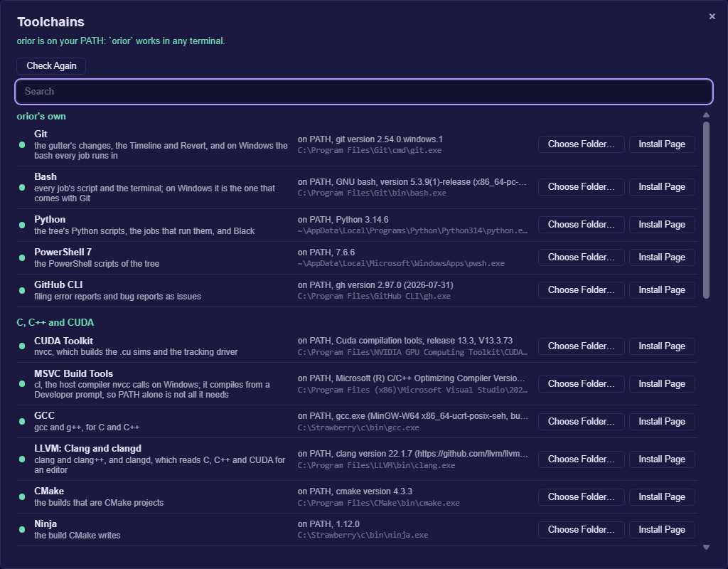Click the green status dot for Bash
728x569 pixels.
pyautogui.click(x=22, y=188)
